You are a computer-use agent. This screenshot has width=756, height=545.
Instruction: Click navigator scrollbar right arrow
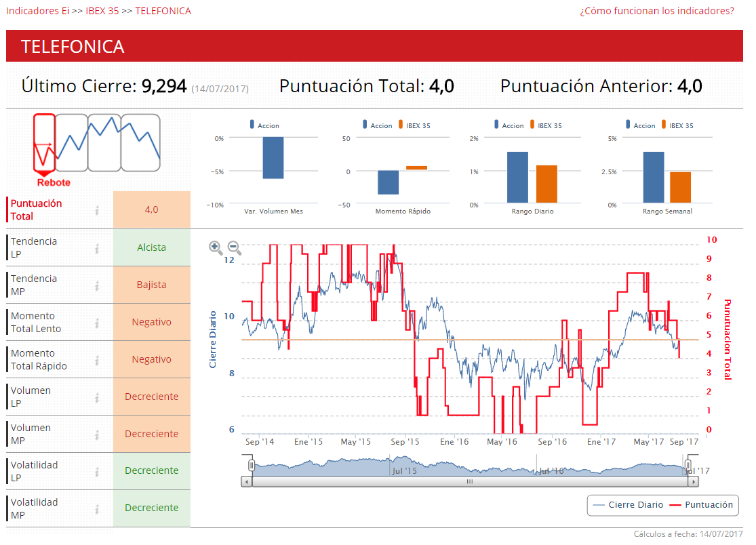click(694, 481)
